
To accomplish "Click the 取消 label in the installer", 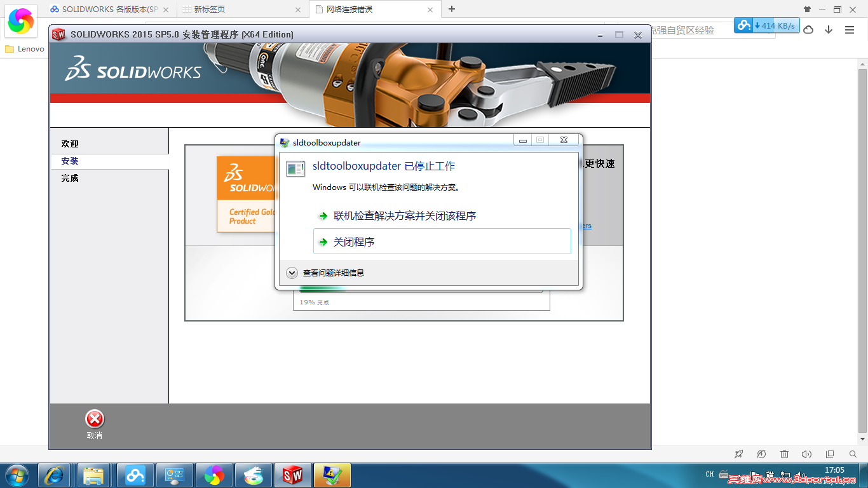I will tap(95, 435).
